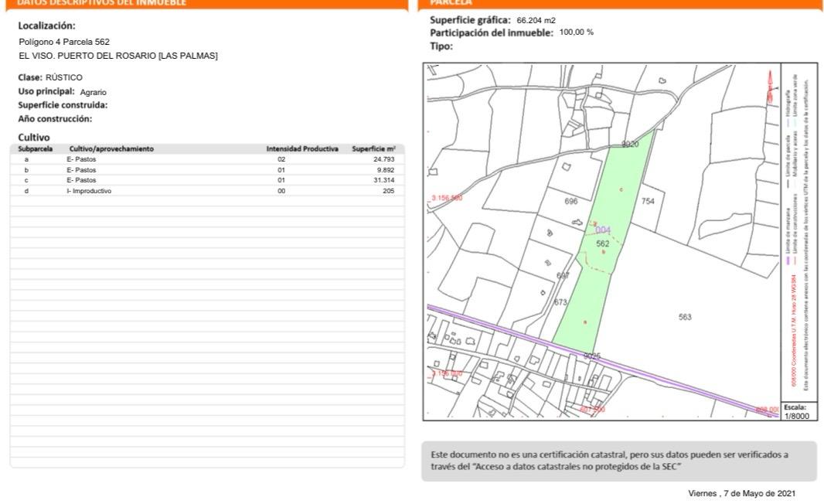824x504 pixels.
Task: Click the Polígono 4 Parcela 562 location text
Action: coord(64,42)
